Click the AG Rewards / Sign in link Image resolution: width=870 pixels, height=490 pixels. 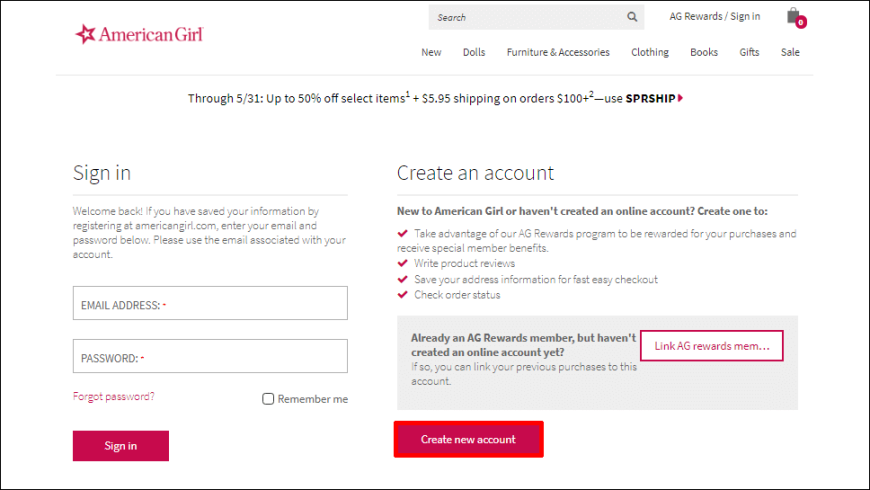pyautogui.click(x=715, y=17)
